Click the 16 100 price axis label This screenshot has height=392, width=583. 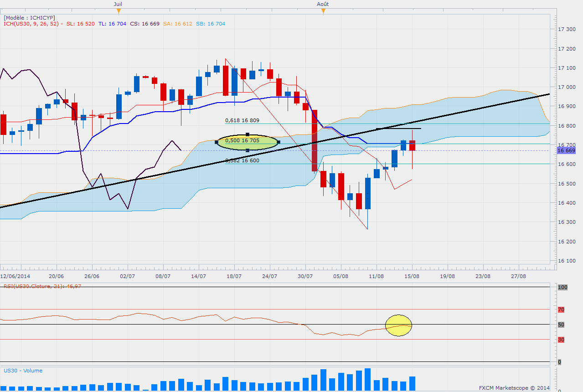(567, 261)
